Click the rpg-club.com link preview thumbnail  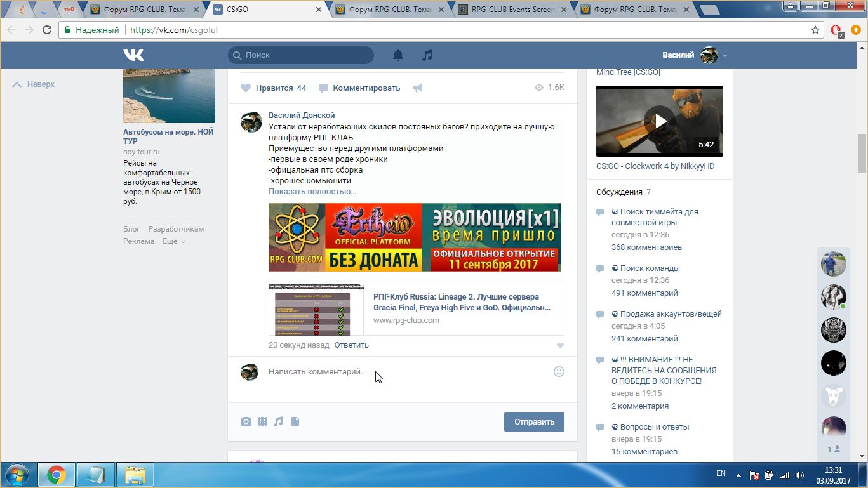click(316, 310)
